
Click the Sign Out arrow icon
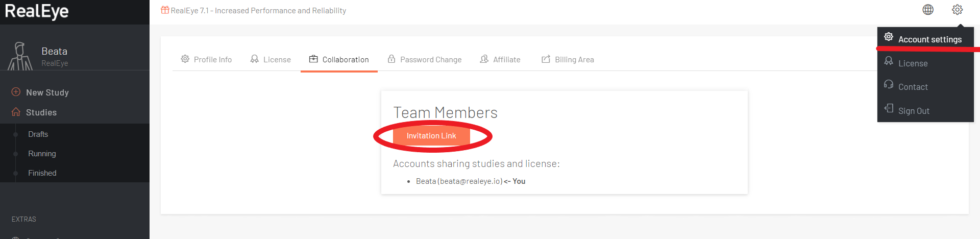pos(889,108)
